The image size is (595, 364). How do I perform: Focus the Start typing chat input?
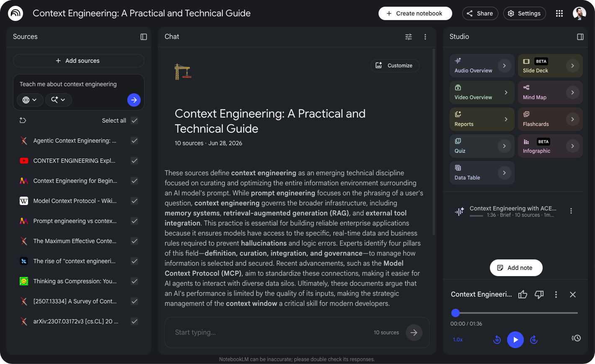(272, 333)
